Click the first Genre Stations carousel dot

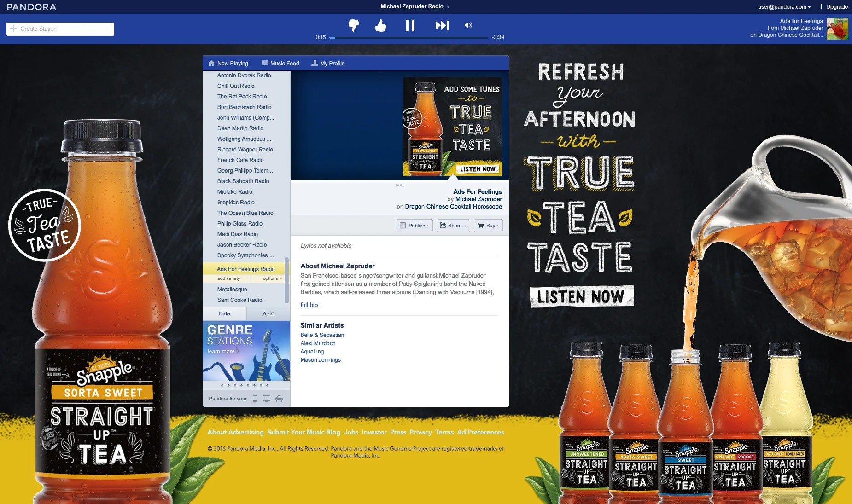(x=222, y=385)
